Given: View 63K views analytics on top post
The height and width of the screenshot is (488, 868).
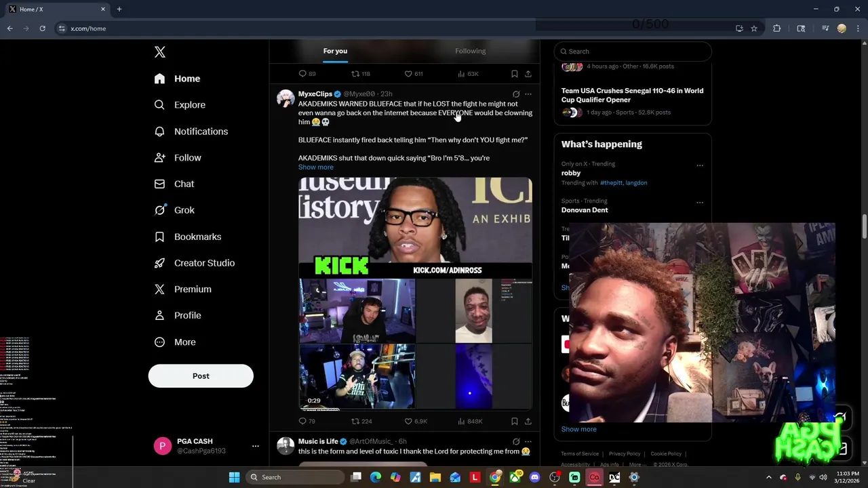Looking at the screenshot, I should click(468, 74).
